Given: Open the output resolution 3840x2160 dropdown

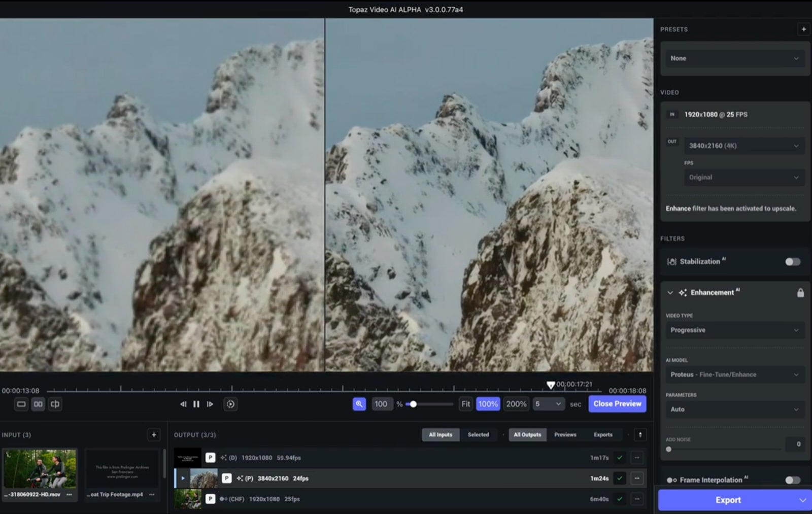Looking at the screenshot, I should (x=744, y=146).
